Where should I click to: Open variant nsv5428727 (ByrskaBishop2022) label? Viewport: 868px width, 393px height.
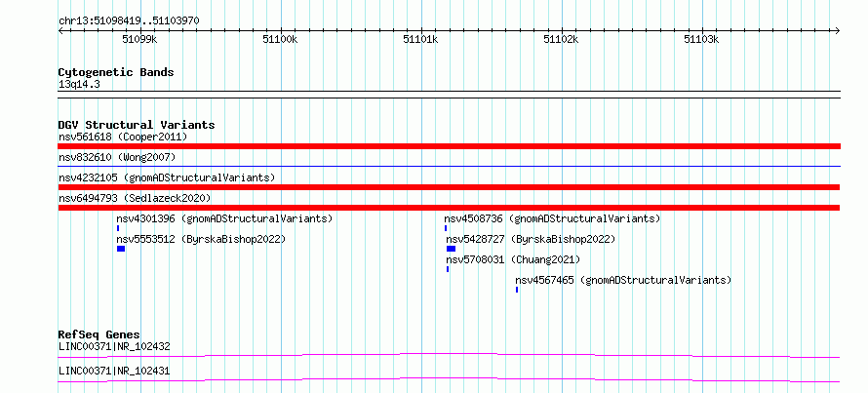(x=531, y=239)
